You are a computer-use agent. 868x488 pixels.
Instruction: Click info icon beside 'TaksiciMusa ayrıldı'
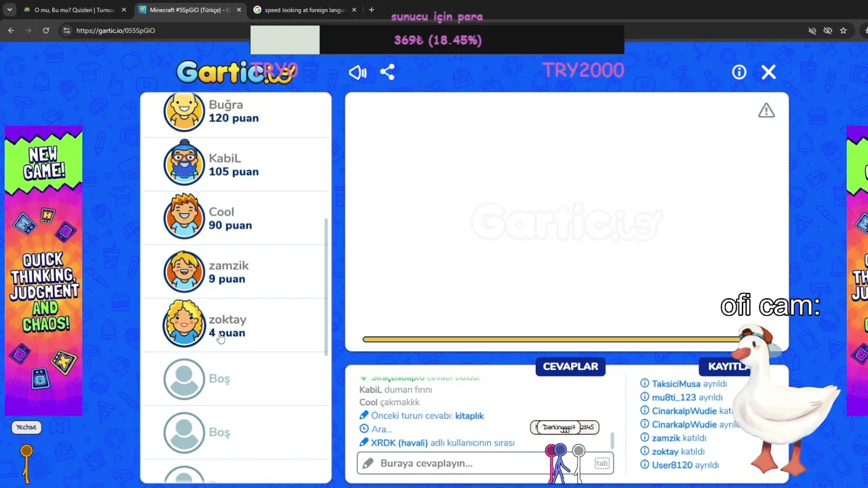[645, 384]
